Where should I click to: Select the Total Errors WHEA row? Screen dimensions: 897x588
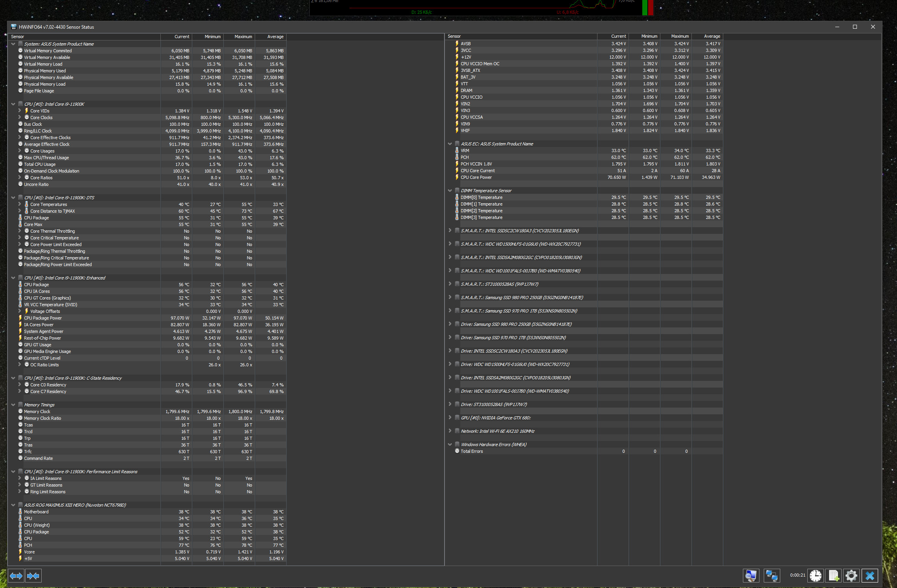472,451
